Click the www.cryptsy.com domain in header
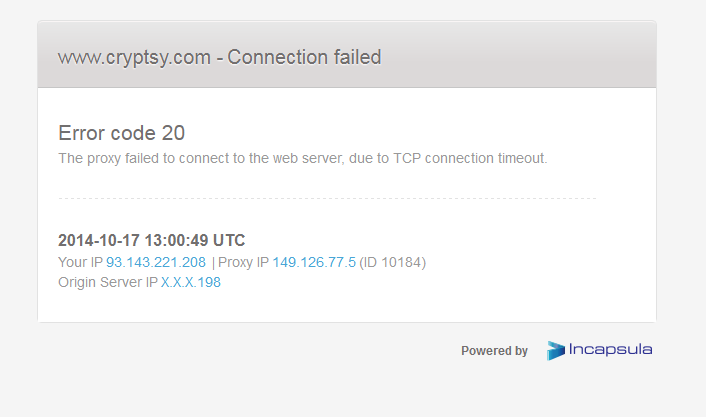 135,57
